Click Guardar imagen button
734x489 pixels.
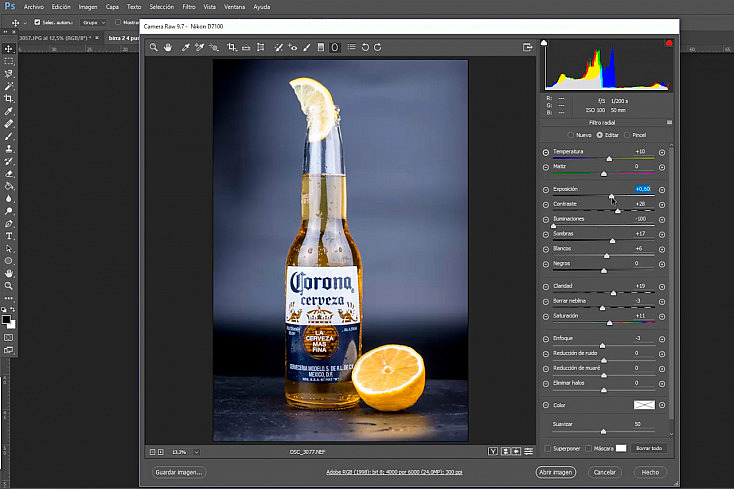(179, 472)
